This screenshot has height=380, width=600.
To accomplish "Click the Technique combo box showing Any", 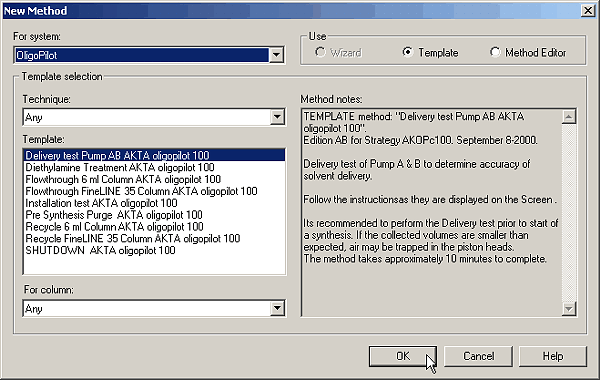I will point(154,117).
